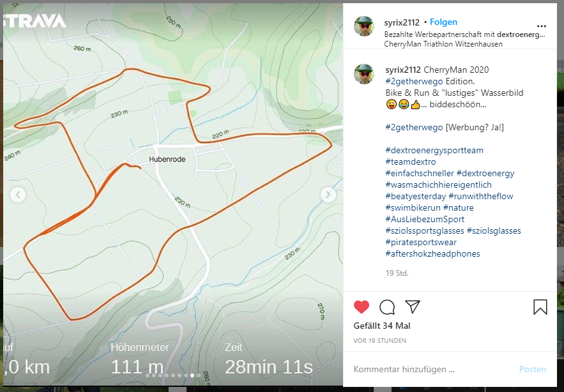Open the #swimbikerun hashtag
564x392 pixels.
coord(413,208)
